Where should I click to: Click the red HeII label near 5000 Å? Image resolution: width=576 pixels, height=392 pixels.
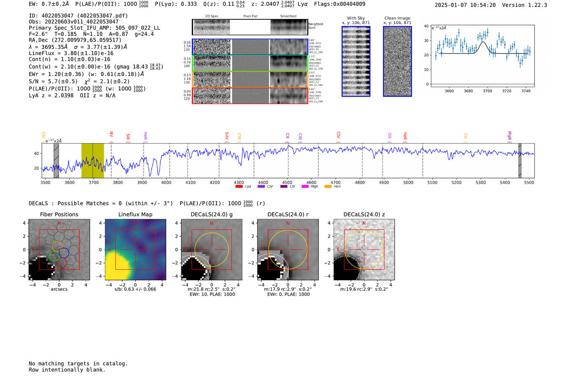tap(405, 136)
